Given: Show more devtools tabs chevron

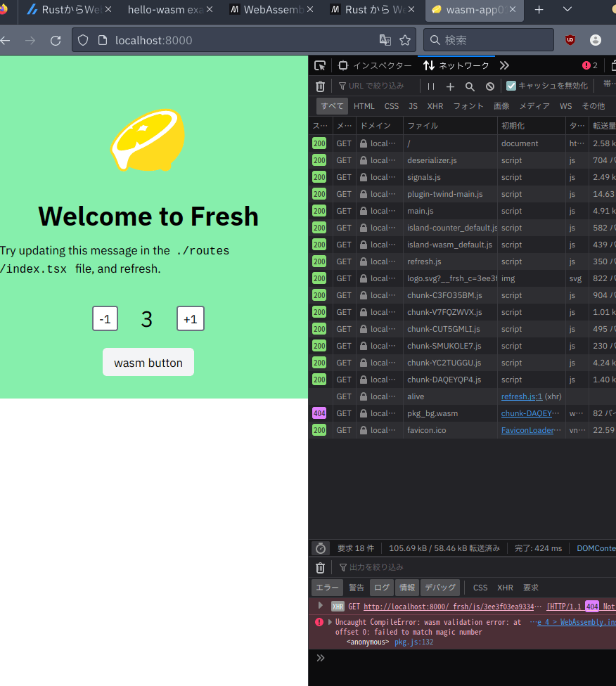Looking at the screenshot, I should (x=504, y=65).
